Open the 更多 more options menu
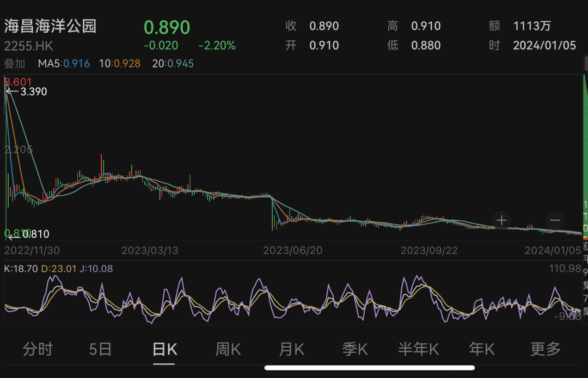This screenshot has width=588, height=378. point(546,349)
